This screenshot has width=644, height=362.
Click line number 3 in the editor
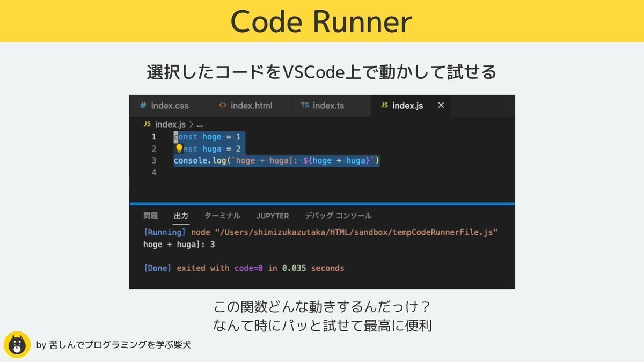pyautogui.click(x=154, y=160)
